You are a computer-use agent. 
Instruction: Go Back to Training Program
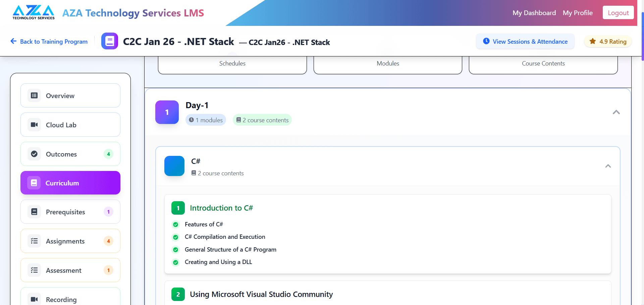(49, 41)
